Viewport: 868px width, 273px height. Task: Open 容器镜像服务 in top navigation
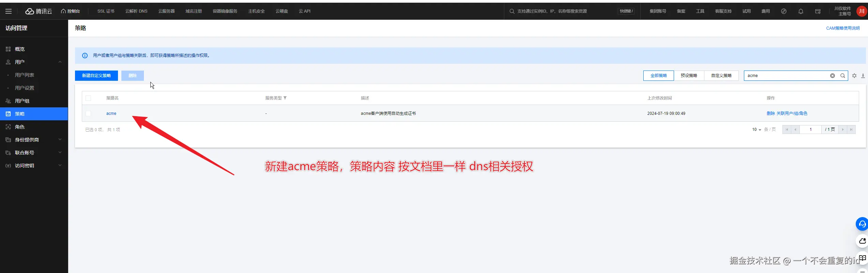point(225,11)
